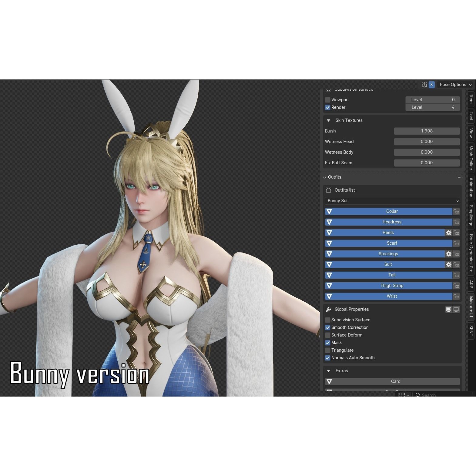Open the Mesh Online tab
476x476 pixels.
[471, 157]
